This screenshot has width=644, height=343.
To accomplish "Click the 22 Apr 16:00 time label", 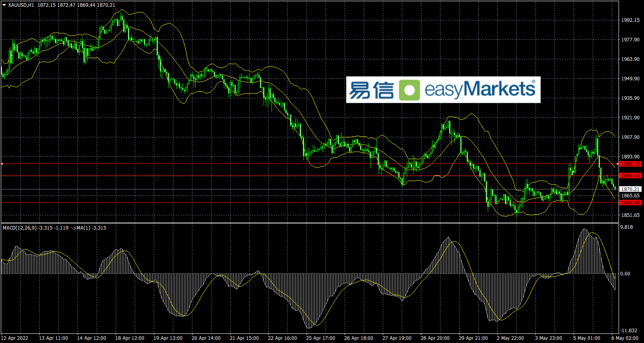I will (x=282, y=338).
